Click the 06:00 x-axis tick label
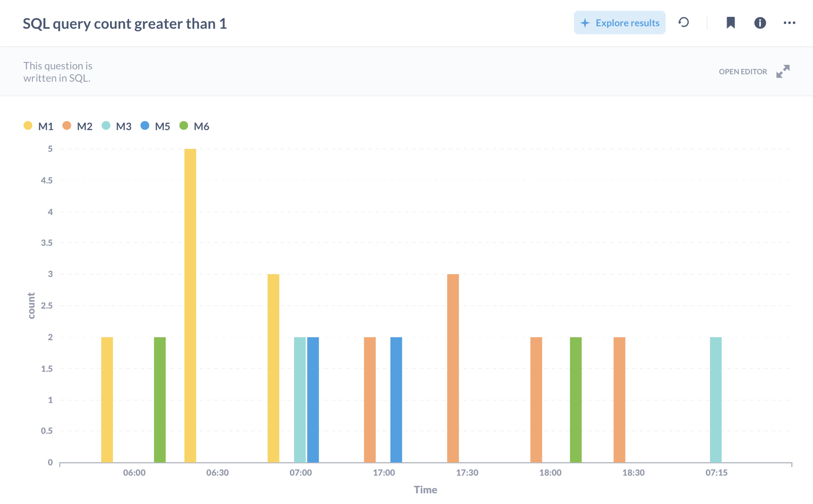 click(x=134, y=472)
